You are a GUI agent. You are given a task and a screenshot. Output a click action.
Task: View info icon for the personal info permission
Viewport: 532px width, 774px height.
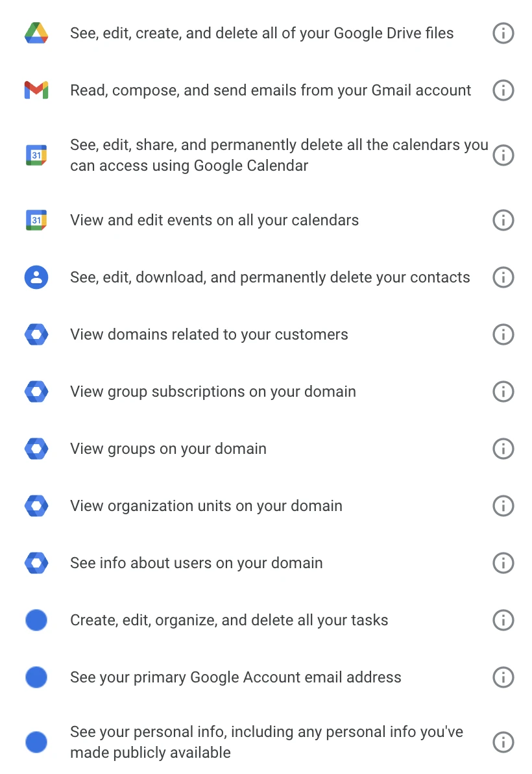click(x=503, y=742)
